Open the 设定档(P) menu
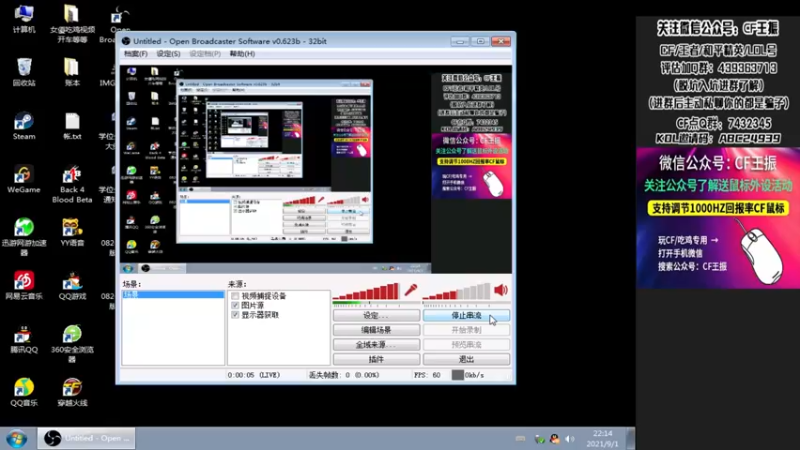This screenshot has width=800, height=450. (x=205, y=54)
